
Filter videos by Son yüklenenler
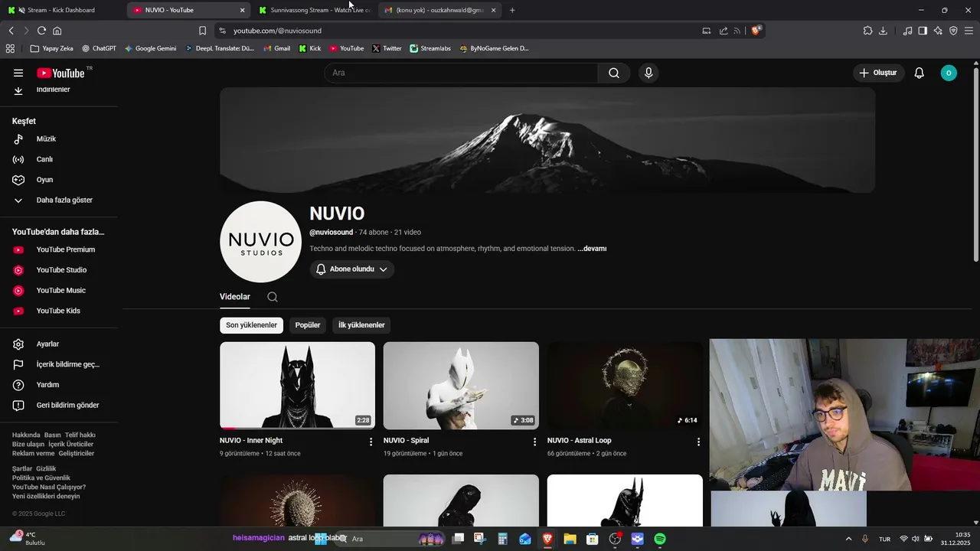point(251,325)
